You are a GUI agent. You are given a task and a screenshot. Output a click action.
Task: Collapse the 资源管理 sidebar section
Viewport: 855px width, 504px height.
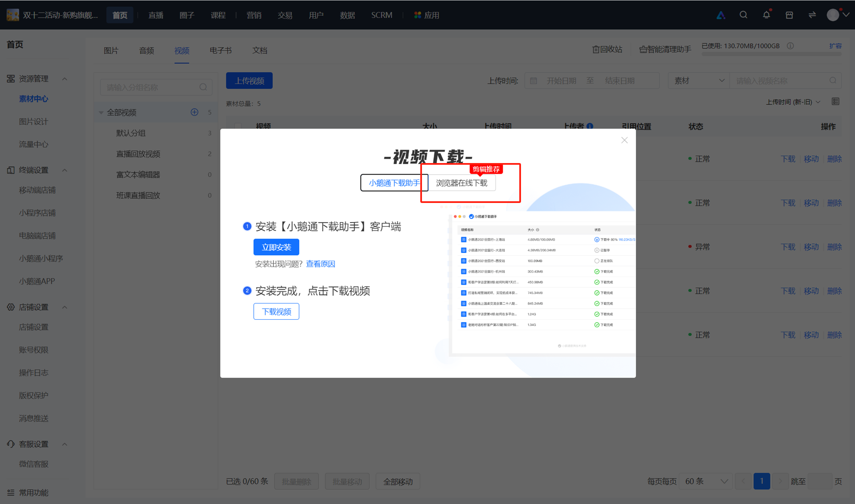[65, 79]
